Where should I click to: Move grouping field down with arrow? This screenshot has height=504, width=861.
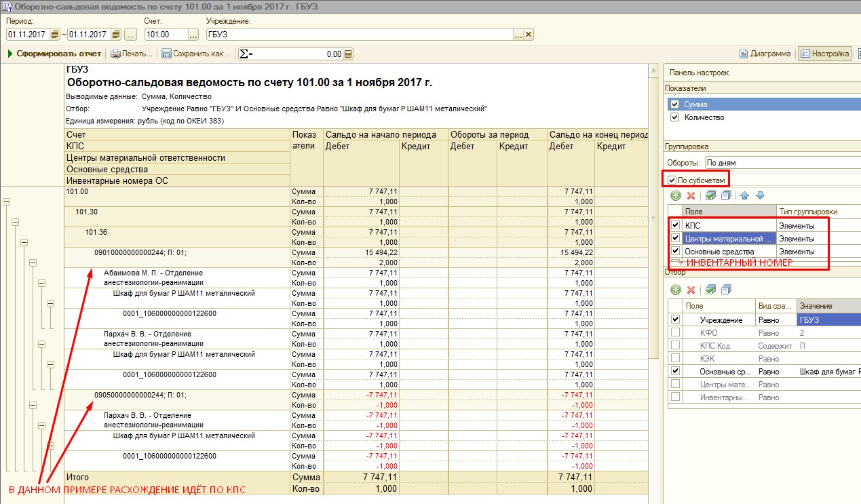[760, 195]
